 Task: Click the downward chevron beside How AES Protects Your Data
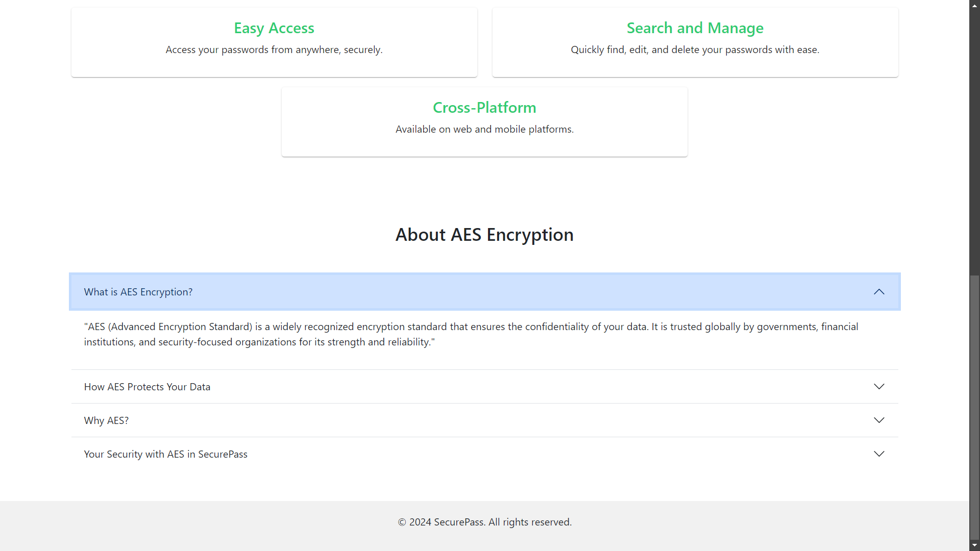tap(879, 386)
